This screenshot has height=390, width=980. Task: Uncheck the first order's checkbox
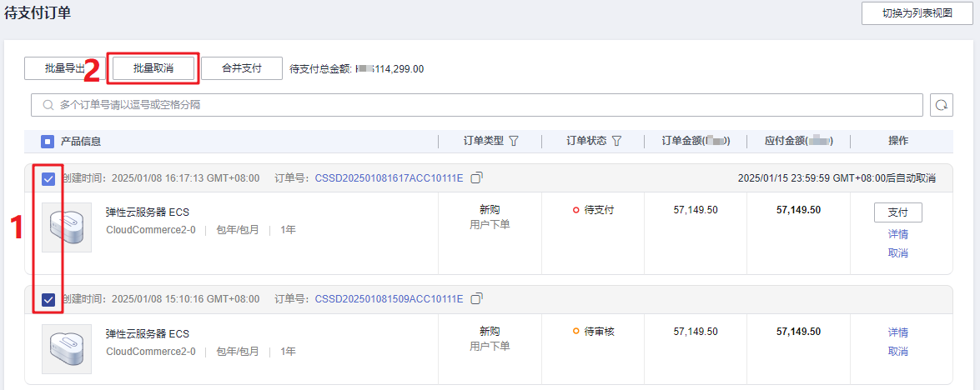click(48, 179)
